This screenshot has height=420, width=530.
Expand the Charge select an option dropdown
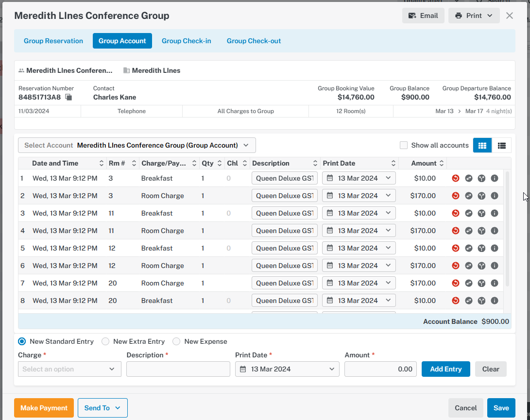(x=69, y=370)
